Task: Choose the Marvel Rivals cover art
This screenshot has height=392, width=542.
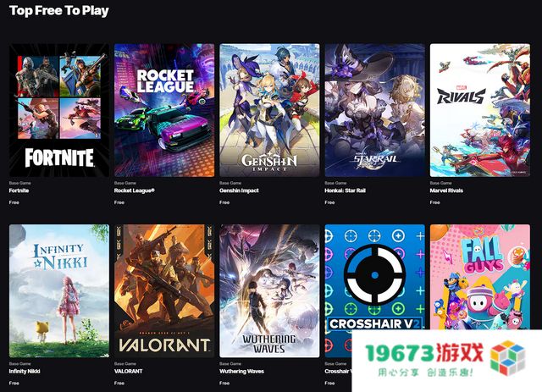Action: [x=480, y=110]
